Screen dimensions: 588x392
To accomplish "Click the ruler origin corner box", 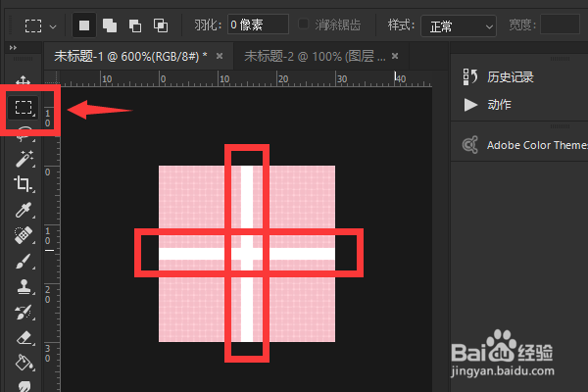I will click(52, 78).
